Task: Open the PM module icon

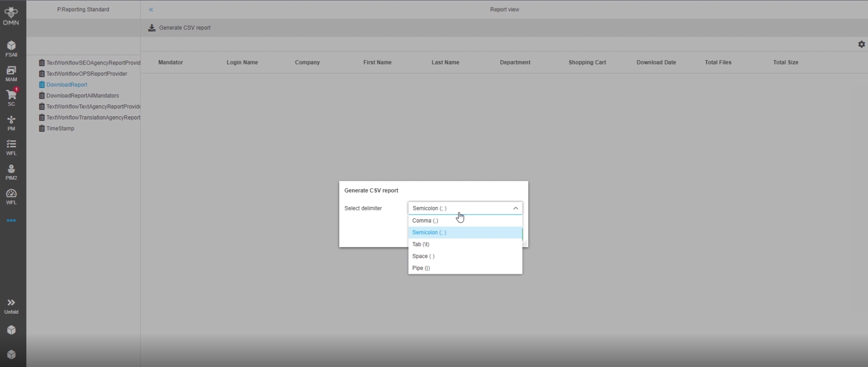Action: tap(11, 122)
